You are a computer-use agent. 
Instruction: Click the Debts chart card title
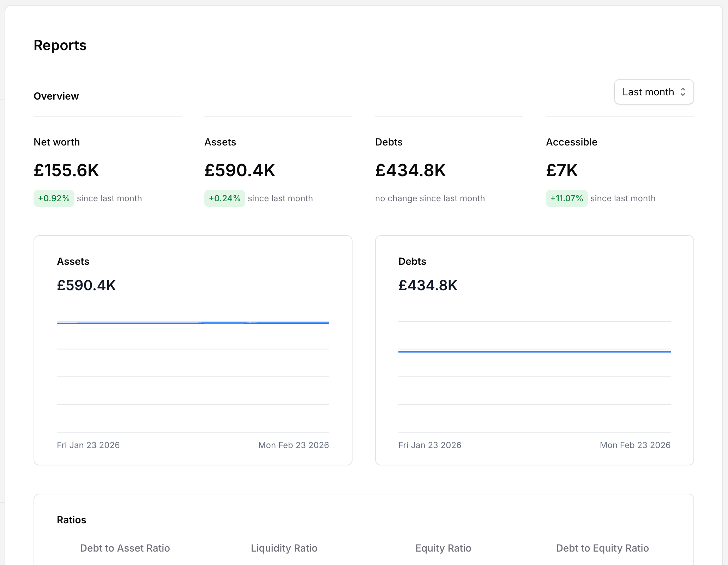click(x=412, y=261)
